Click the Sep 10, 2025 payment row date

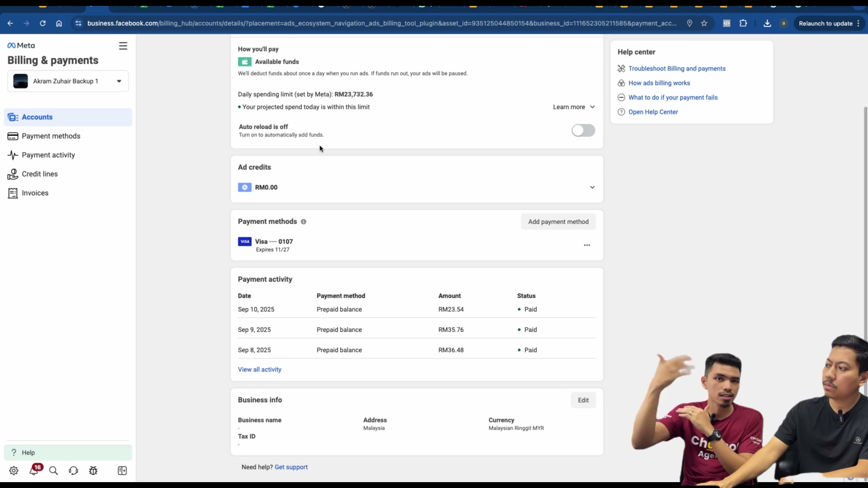tap(256, 310)
